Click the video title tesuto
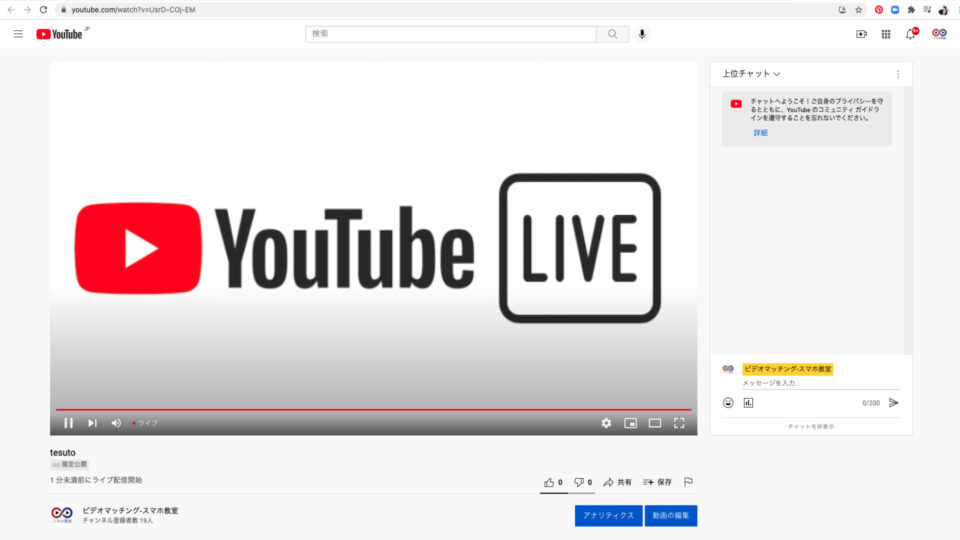Viewport: 960px width, 540px height. coord(62,452)
